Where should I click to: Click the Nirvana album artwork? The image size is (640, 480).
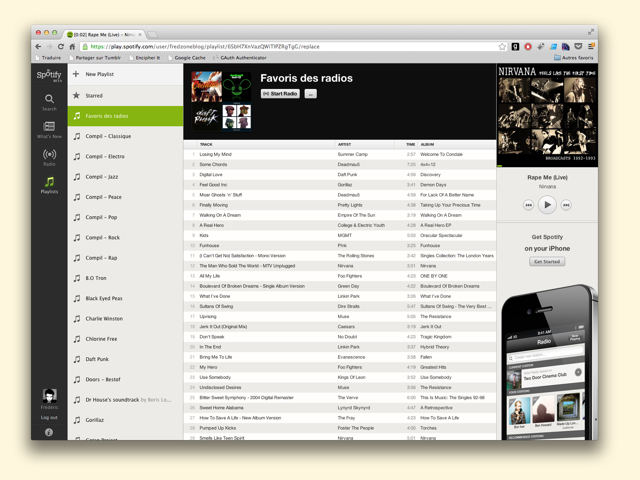tap(547, 114)
